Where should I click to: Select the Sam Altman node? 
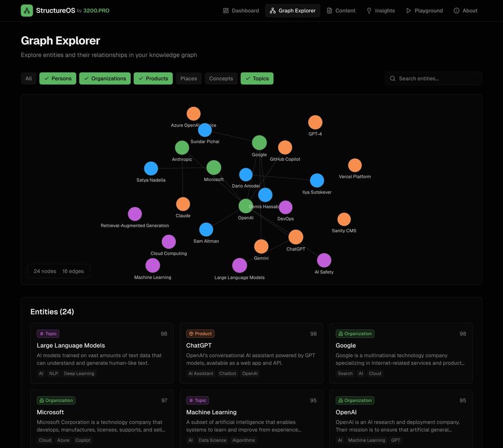(x=206, y=230)
